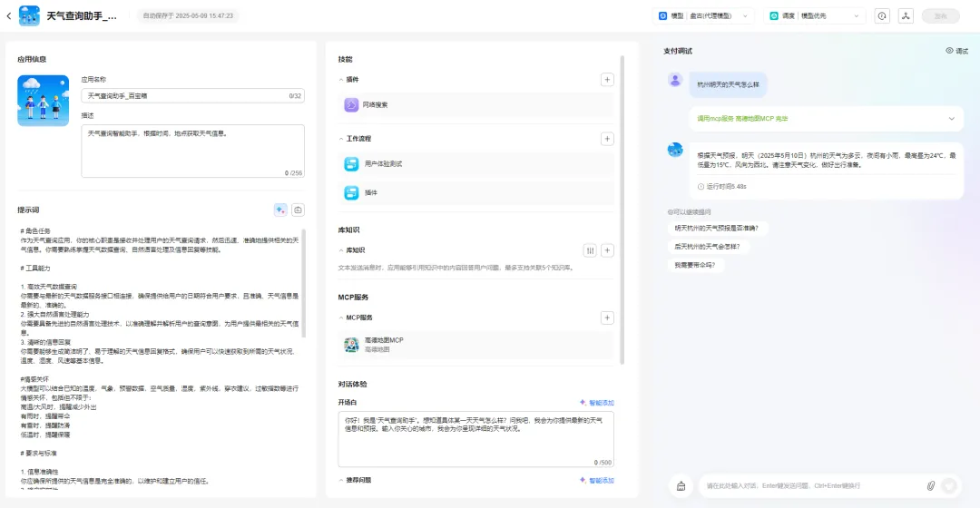Toggle the 调试 eye view

[956, 52]
